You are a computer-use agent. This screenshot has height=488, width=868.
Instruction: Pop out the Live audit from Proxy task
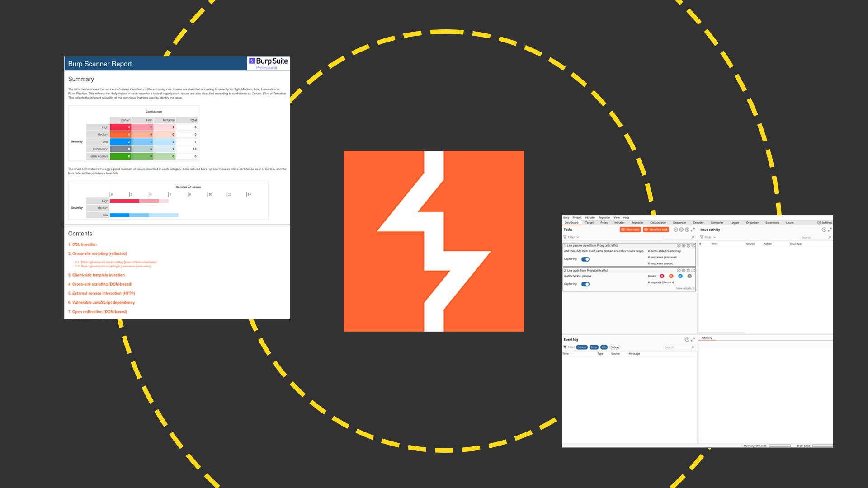click(693, 270)
